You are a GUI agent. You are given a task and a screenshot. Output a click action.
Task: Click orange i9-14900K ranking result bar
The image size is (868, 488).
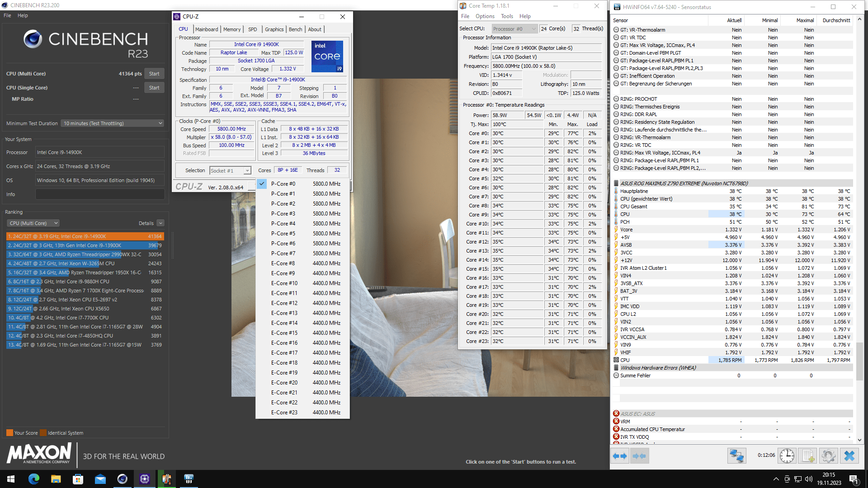click(85, 236)
